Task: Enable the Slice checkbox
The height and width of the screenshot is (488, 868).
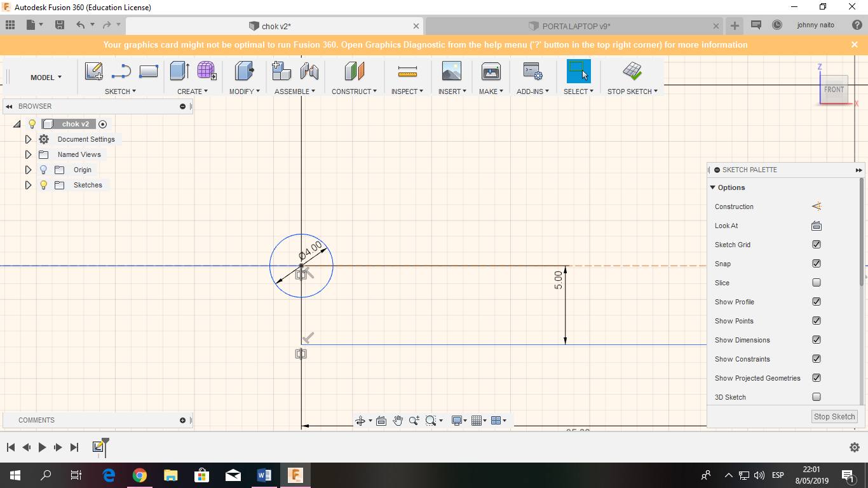Action: click(817, 283)
